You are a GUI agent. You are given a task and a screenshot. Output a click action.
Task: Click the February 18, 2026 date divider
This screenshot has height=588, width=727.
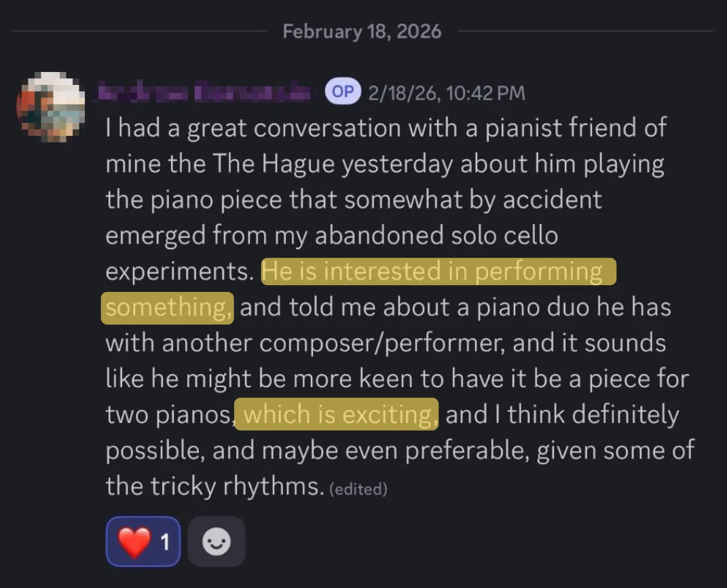click(362, 31)
